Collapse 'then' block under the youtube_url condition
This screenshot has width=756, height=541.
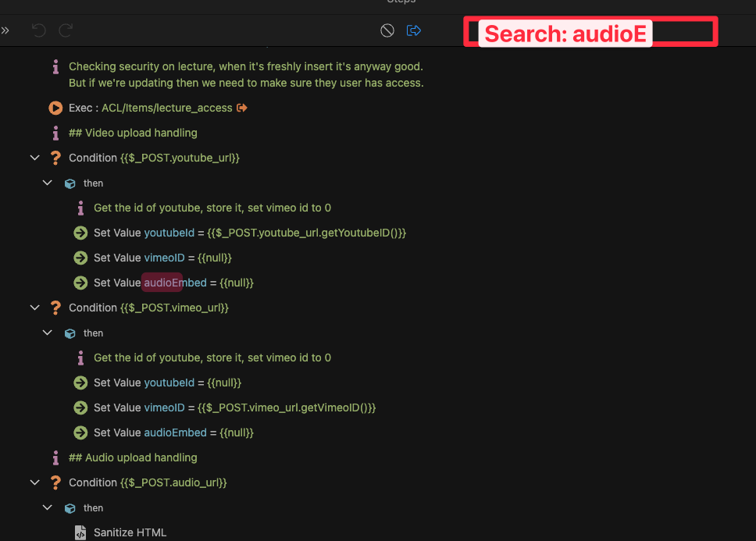pyautogui.click(x=47, y=183)
